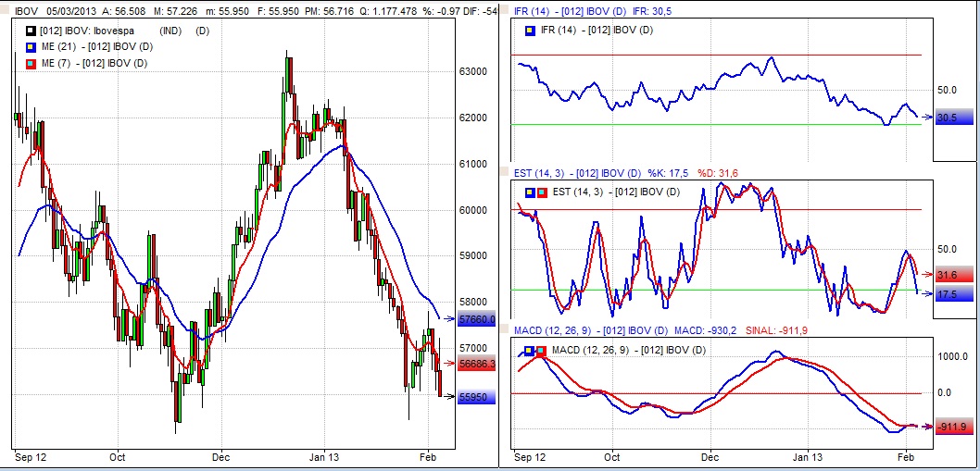Select the 57660.0 blue price marker

click(478, 319)
